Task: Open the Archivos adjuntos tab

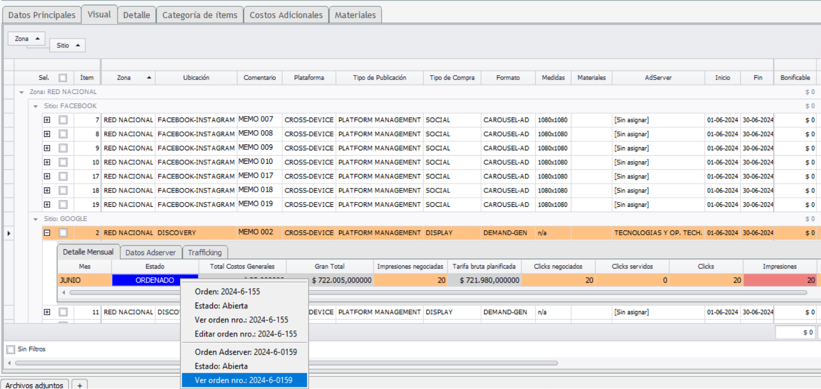Action: click(x=35, y=385)
